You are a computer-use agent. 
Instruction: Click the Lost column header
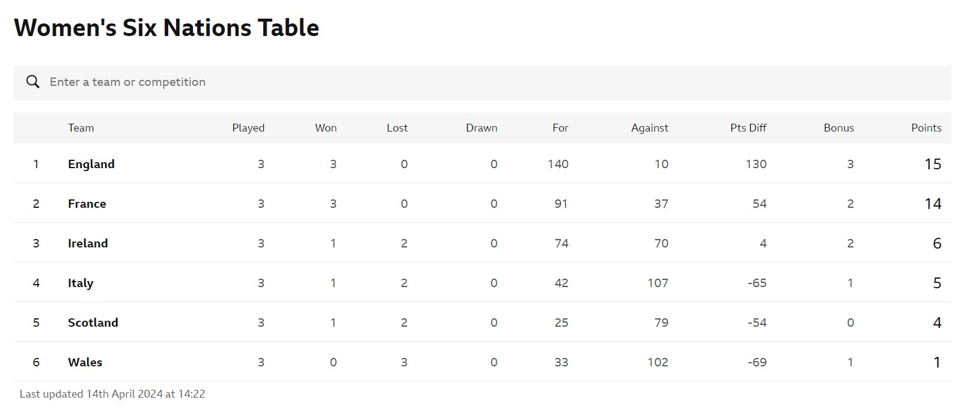coord(397,128)
